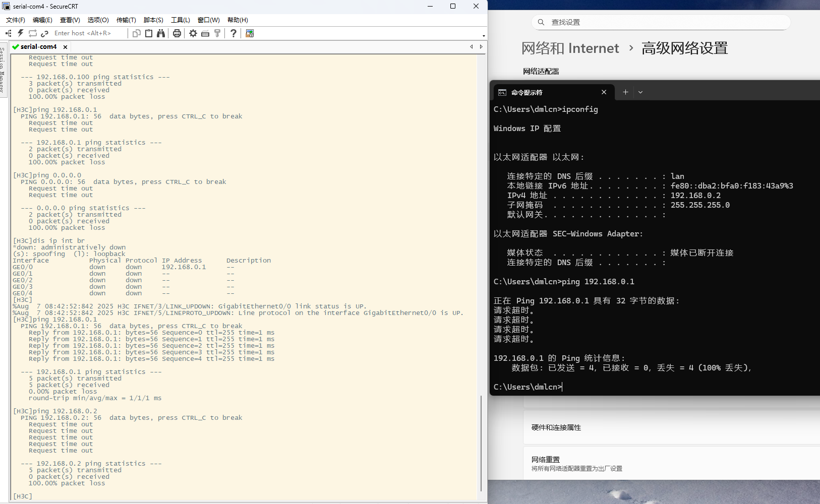Open the 传输(T) menu
Screen dimensions: 820x504
pos(126,20)
